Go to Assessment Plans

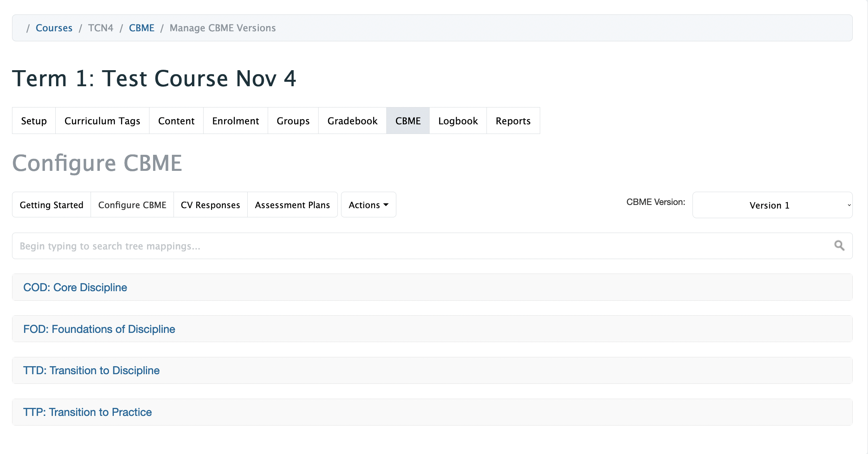[292, 205]
